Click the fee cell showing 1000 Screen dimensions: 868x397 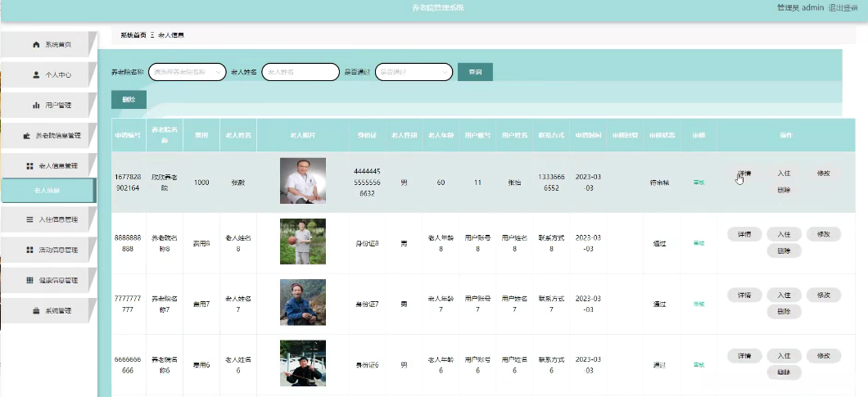click(x=201, y=183)
